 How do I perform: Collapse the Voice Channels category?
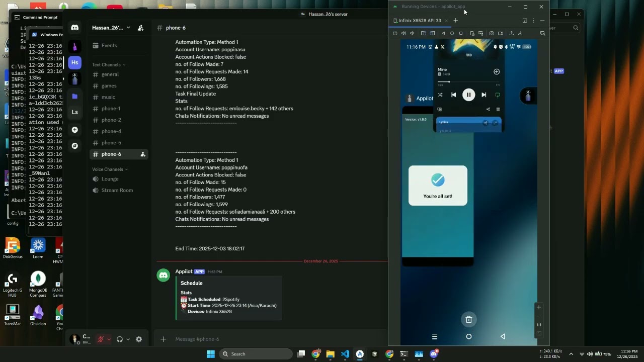click(x=110, y=169)
